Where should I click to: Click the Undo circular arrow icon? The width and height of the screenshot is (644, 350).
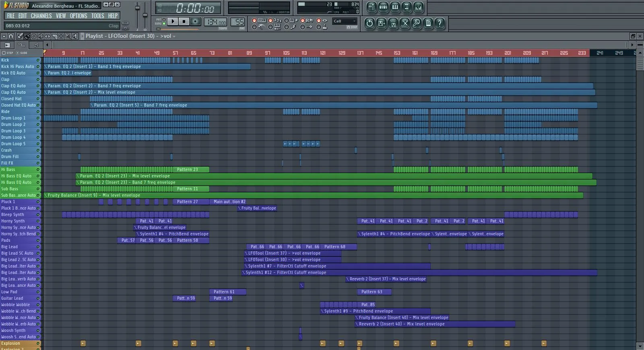pyautogui.click(x=369, y=23)
